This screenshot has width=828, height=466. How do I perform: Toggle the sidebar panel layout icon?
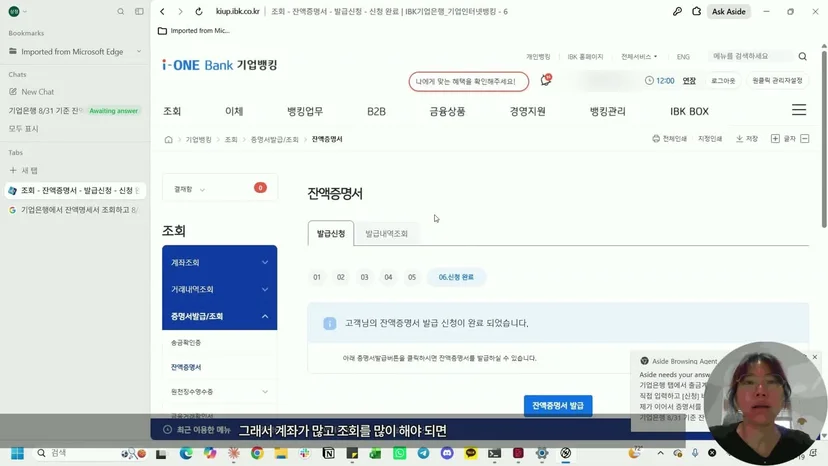click(139, 11)
